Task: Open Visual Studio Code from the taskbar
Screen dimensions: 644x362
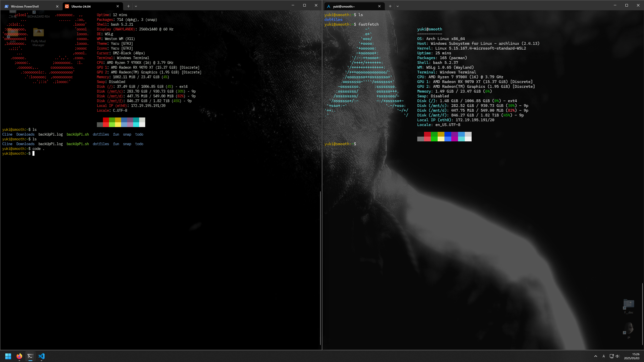Action: [42, 356]
